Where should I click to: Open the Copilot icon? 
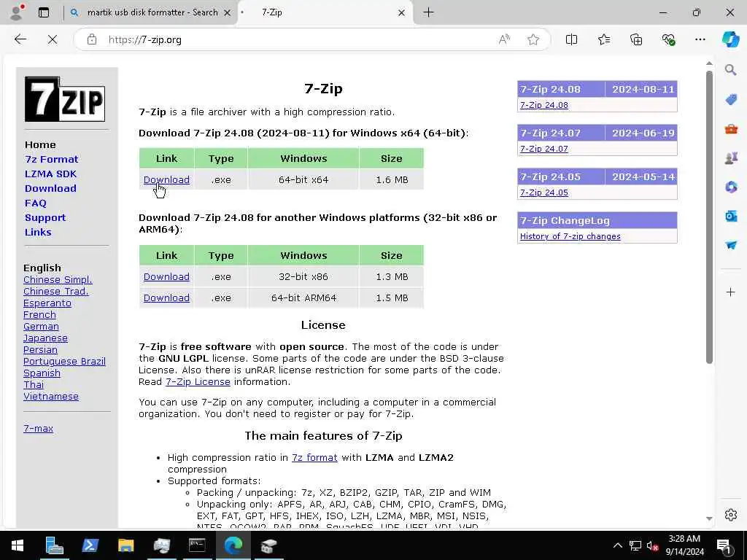click(x=730, y=39)
